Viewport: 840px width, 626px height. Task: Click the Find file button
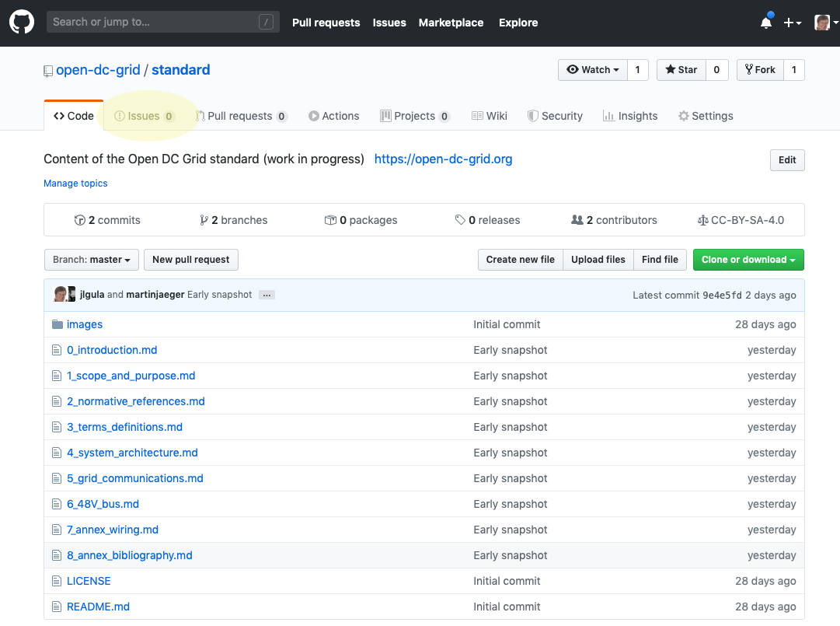point(660,260)
